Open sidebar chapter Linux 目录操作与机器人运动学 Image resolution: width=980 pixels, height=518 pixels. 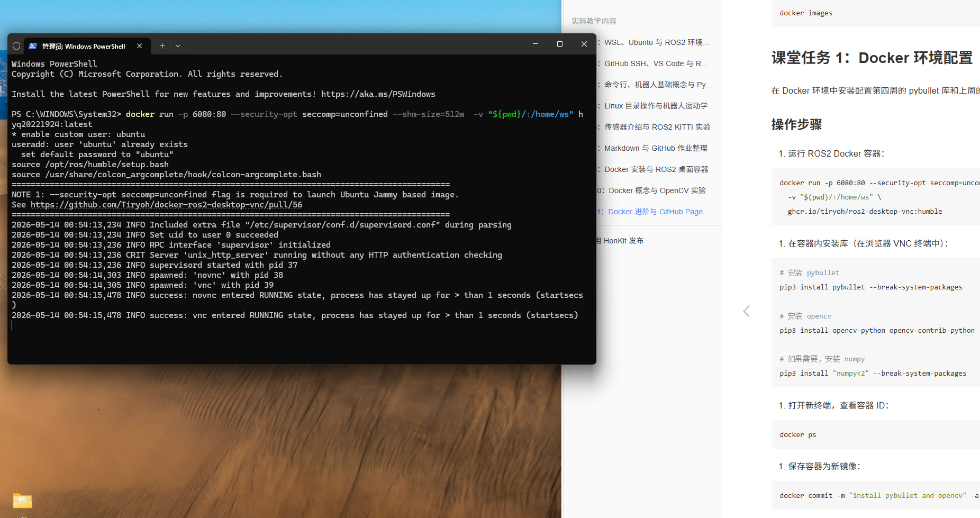coord(656,106)
